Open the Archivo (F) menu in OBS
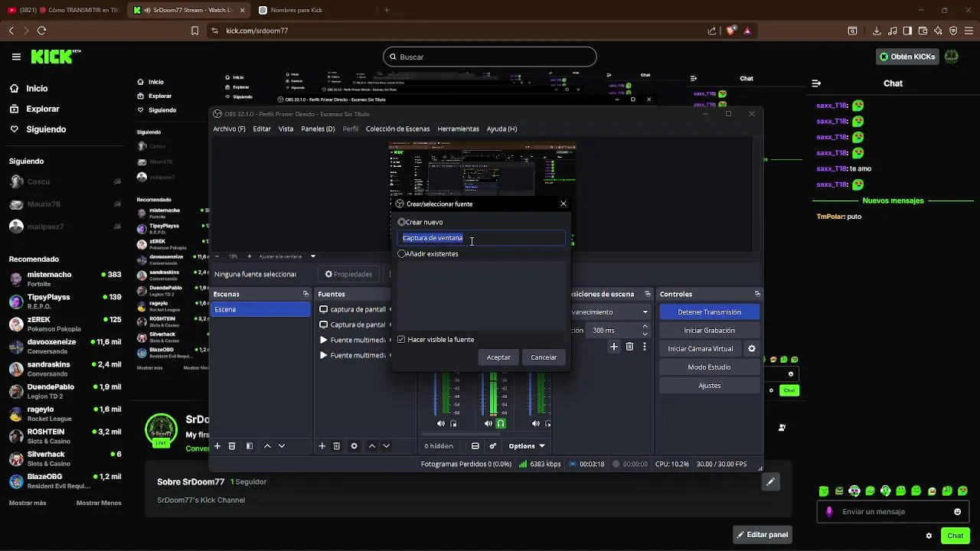This screenshot has width=980, height=551. point(229,129)
